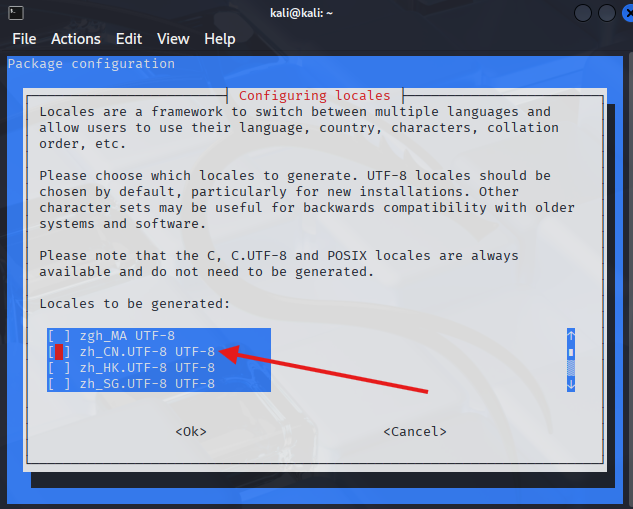
Task: Click the locale list scrollbar thumb
Action: tap(571, 352)
